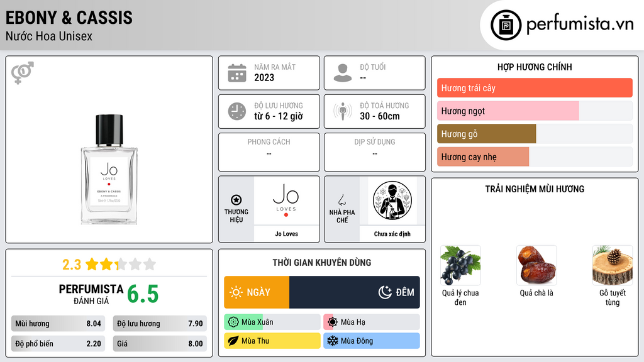The image size is (644, 362).
Task: Click the Giá score 8.00 row
Action: coord(160,344)
